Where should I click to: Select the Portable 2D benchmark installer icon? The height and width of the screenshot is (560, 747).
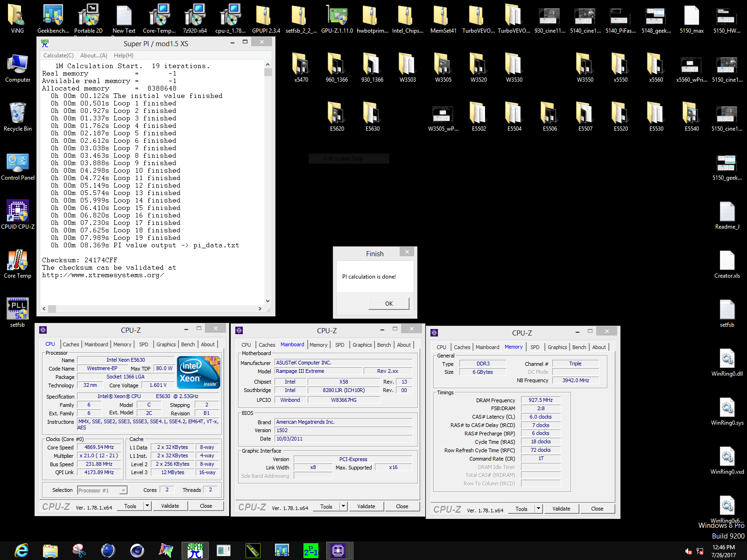tap(88, 19)
